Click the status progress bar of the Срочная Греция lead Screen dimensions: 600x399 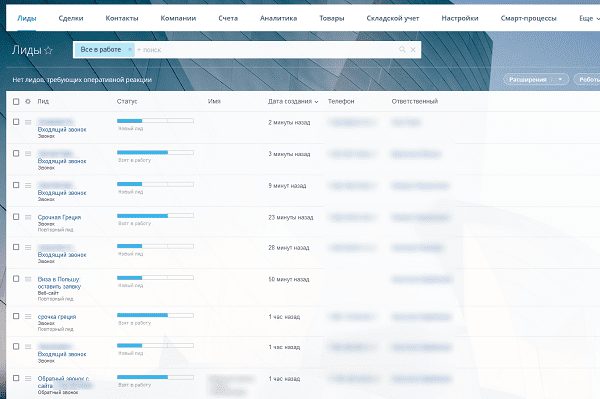click(x=155, y=216)
